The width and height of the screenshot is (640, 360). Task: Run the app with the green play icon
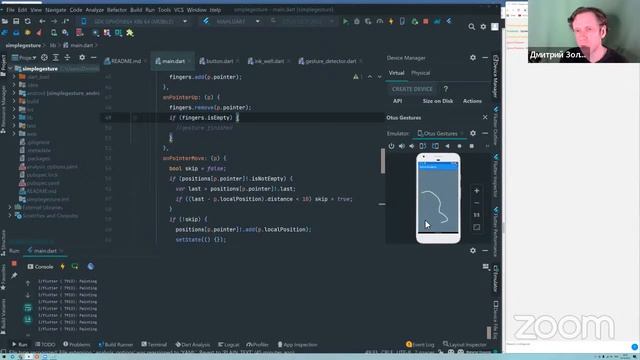coord(346,21)
